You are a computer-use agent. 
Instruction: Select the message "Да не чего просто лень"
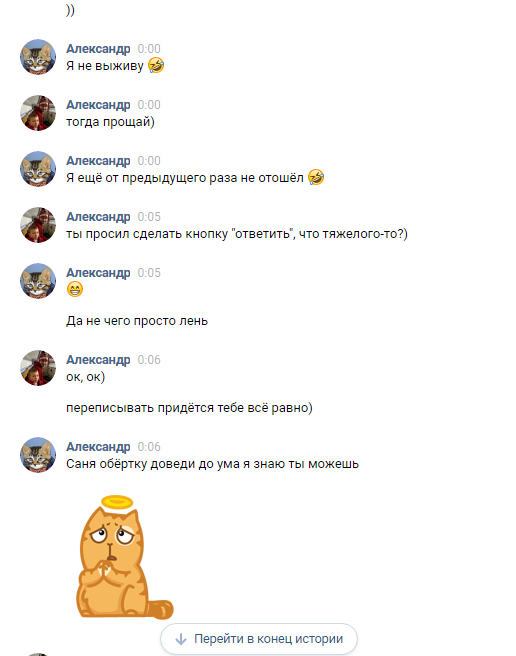(137, 321)
